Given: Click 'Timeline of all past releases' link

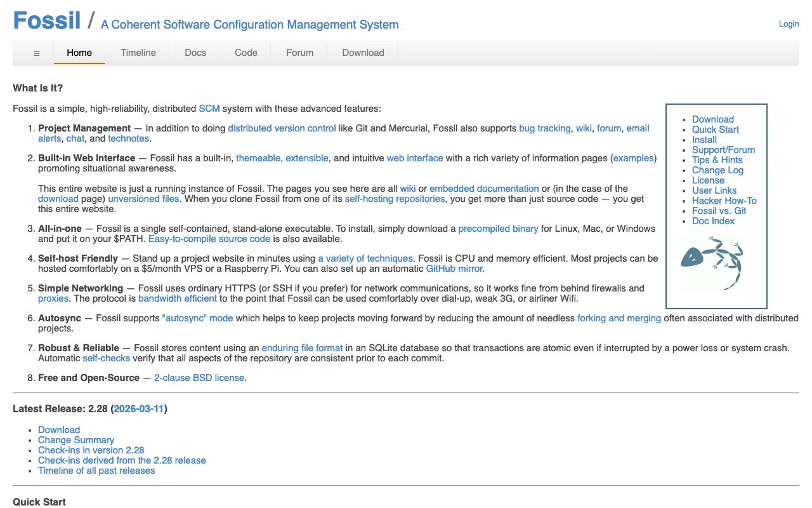Looking at the screenshot, I should tap(96, 471).
